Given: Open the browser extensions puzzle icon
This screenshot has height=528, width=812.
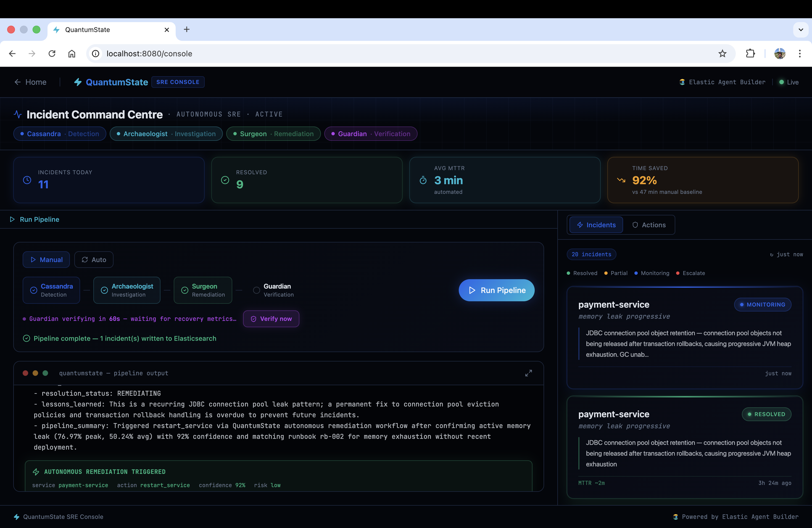Looking at the screenshot, I should [750, 54].
